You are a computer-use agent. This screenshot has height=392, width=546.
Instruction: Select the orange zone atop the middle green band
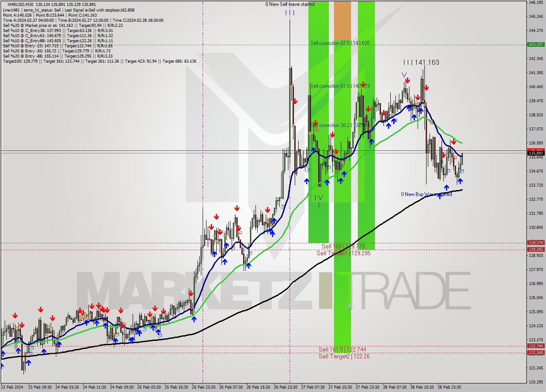[342, 20]
